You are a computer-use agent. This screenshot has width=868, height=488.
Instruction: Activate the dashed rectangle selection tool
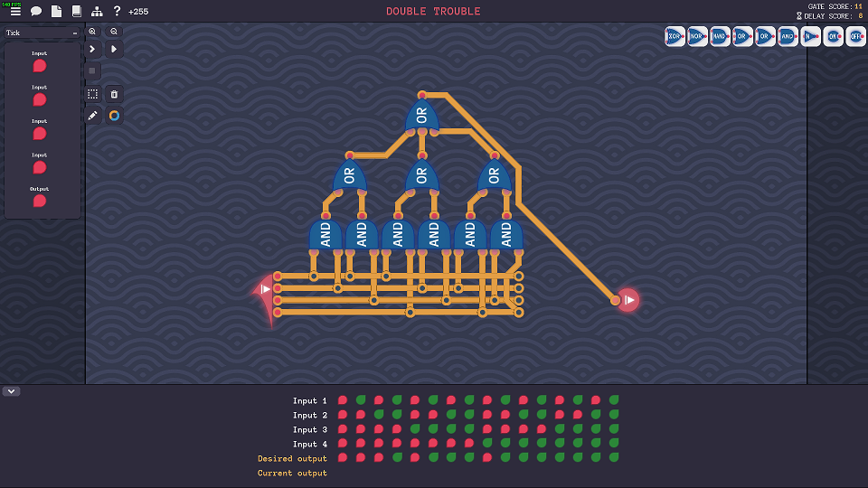92,94
